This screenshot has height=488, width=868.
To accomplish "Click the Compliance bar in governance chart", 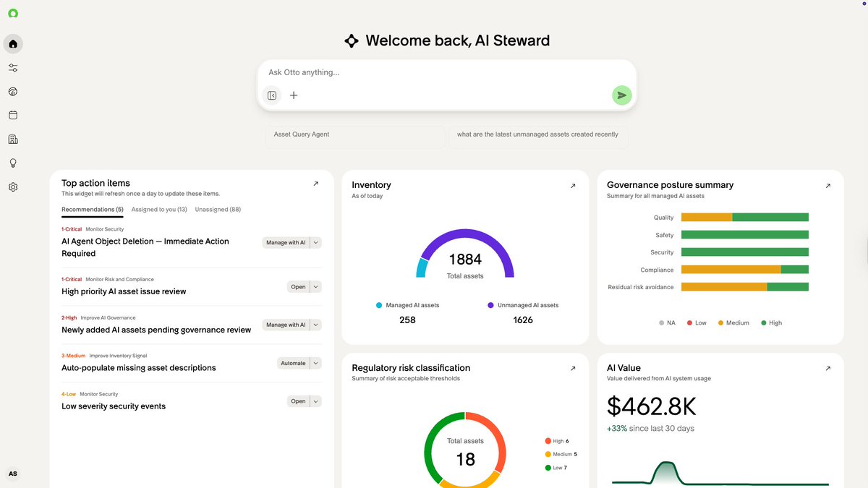I will click(745, 270).
